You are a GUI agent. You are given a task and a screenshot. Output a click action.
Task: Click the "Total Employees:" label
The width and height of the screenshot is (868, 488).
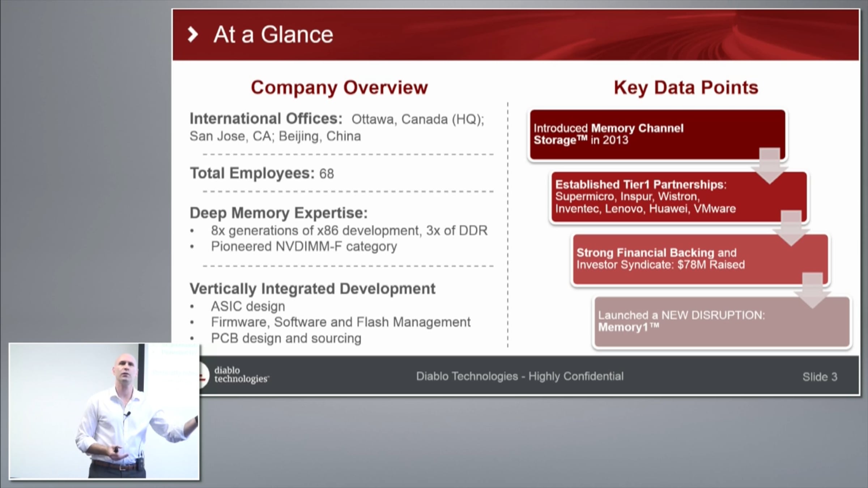click(x=252, y=173)
